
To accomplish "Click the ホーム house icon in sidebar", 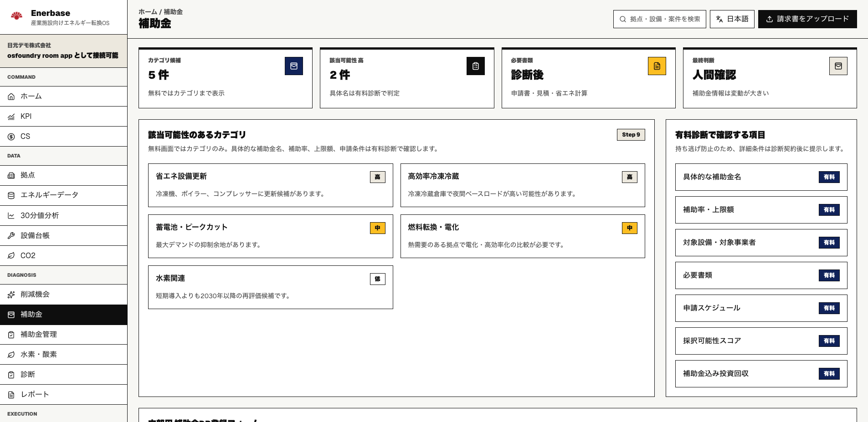I will [x=11, y=97].
